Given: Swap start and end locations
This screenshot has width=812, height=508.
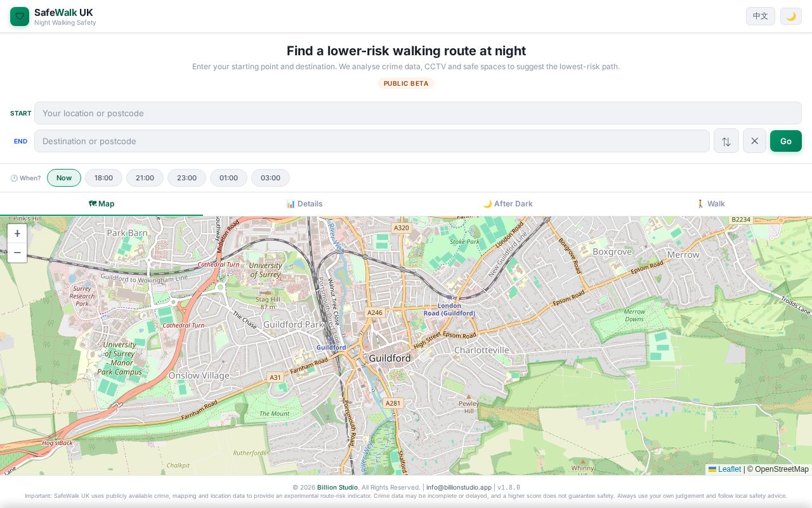Looking at the screenshot, I should [x=726, y=141].
